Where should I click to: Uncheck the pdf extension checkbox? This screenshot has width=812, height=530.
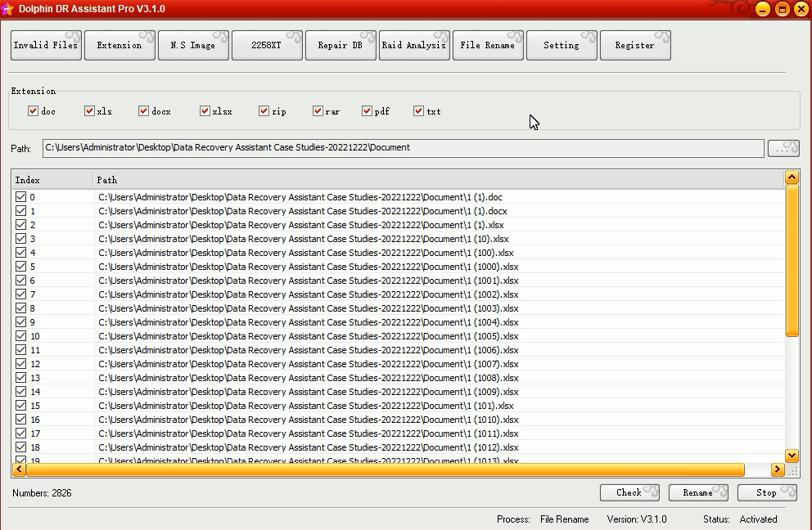point(368,110)
